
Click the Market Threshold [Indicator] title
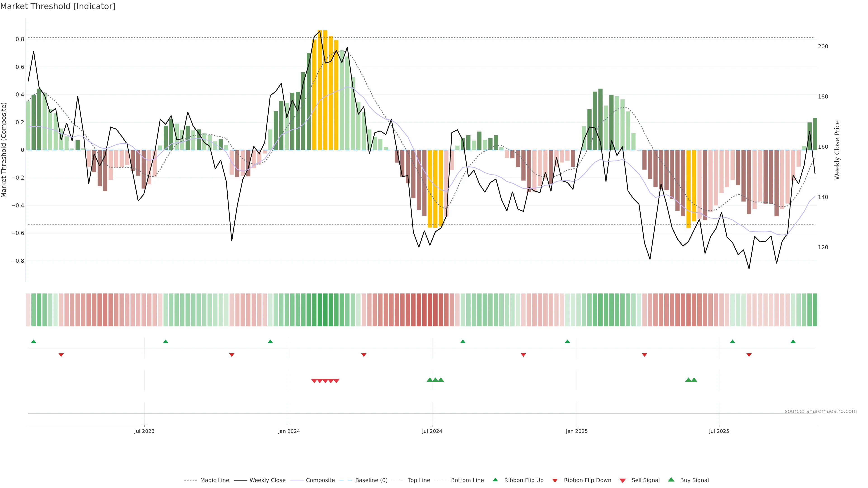58,6
